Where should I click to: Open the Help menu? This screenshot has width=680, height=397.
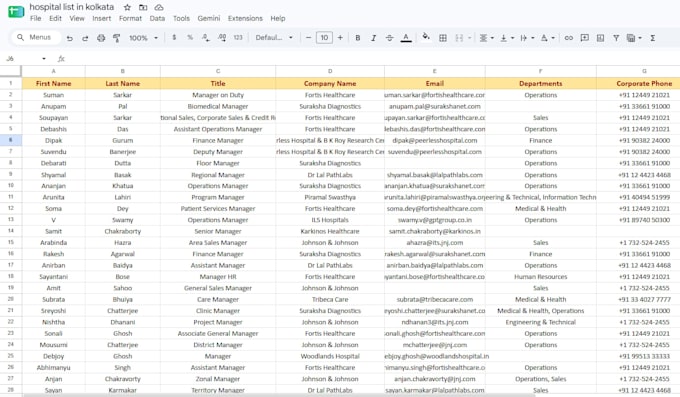(x=278, y=18)
